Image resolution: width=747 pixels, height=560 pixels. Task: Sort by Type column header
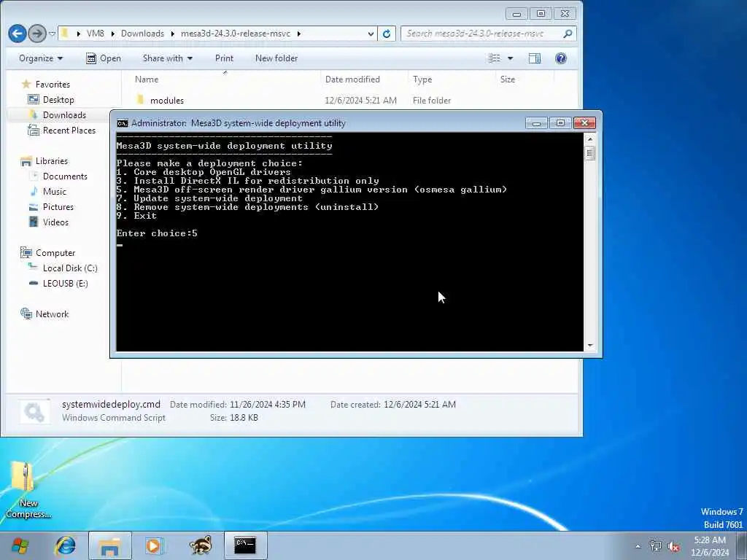(x=422, y=79)
